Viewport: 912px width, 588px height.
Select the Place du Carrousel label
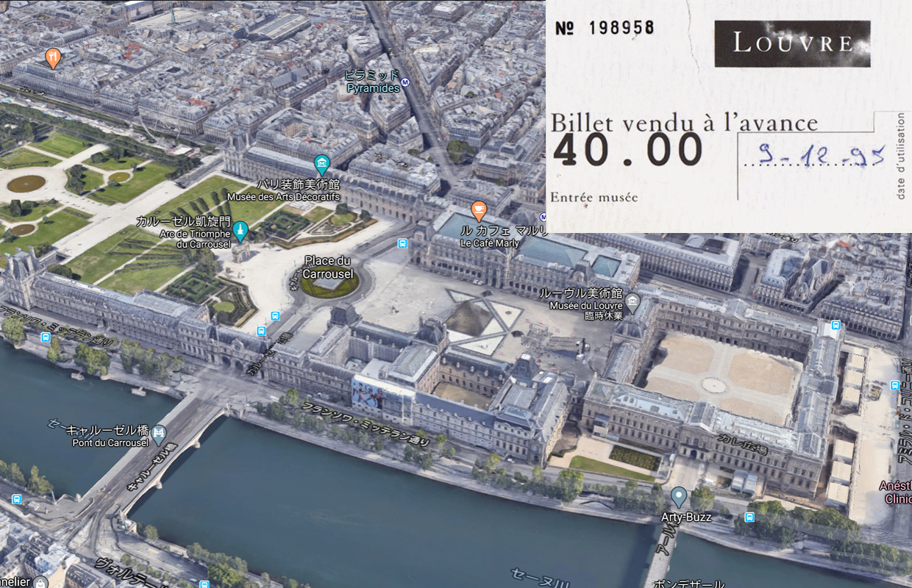click(x=328, y=268)
